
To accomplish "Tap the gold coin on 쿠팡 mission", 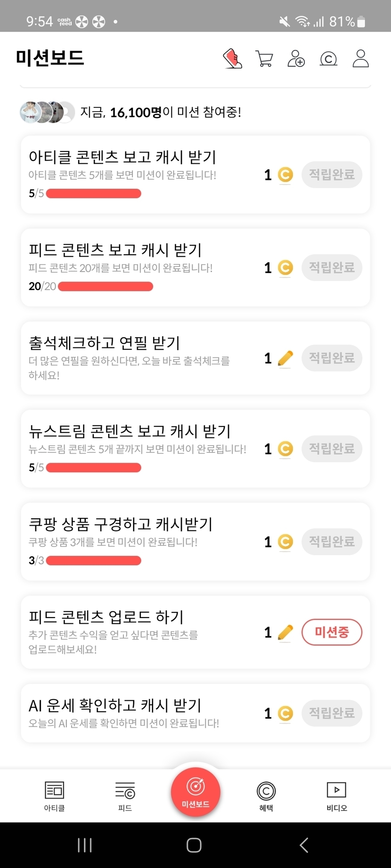I will click(285, 542).
